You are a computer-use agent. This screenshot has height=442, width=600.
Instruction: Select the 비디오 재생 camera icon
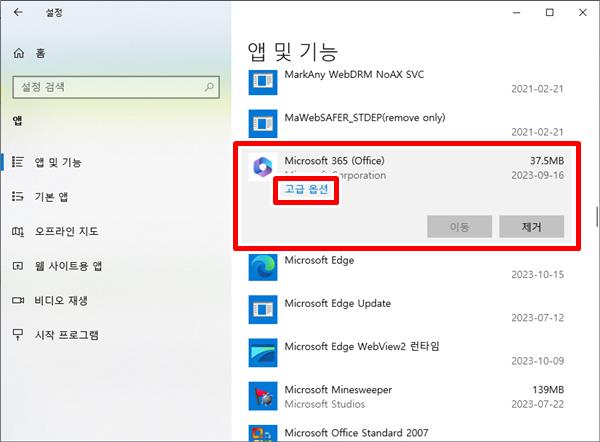[18, 300]
